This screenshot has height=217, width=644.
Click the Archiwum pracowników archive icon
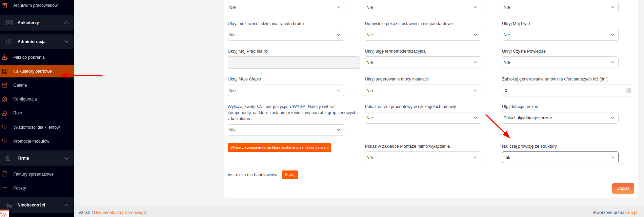(x=5, y=5)
